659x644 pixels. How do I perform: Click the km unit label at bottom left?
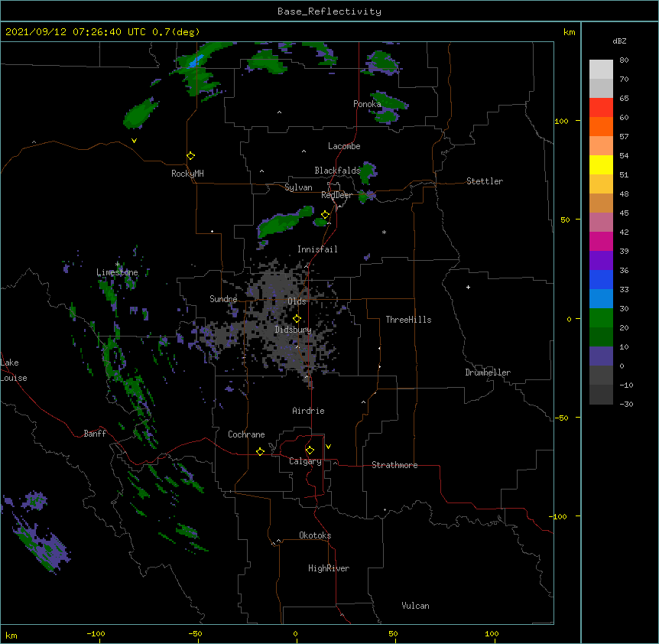point(11,636)
